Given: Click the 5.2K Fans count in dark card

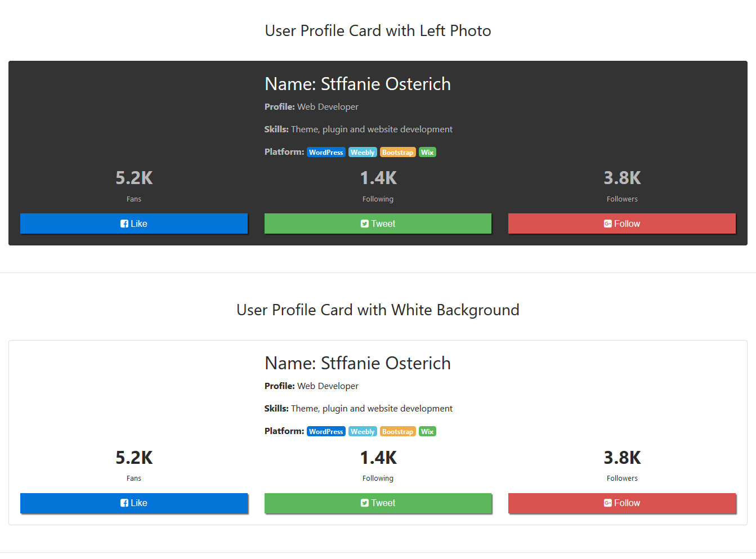Looking at the screenshot, I should [x=134, y=178].
